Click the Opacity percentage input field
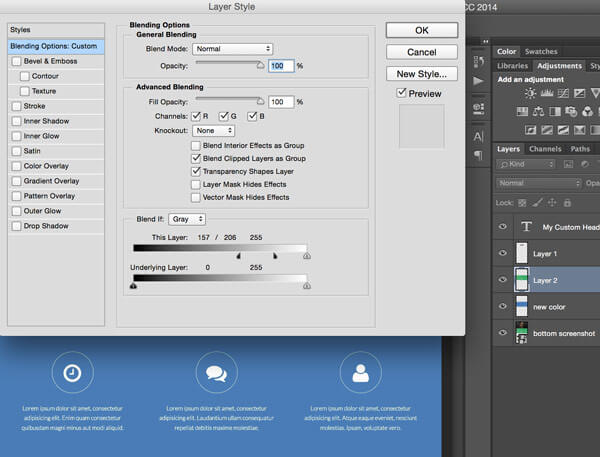Image resolution: width=600 pixels, height=457 pixels. point(281,66)
